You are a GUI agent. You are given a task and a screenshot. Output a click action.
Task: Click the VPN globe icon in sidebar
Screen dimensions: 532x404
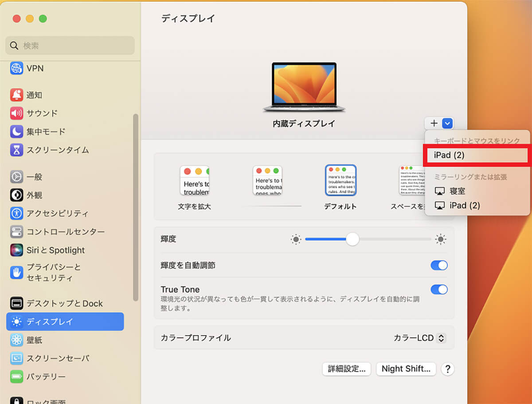[x=16, y=68]
